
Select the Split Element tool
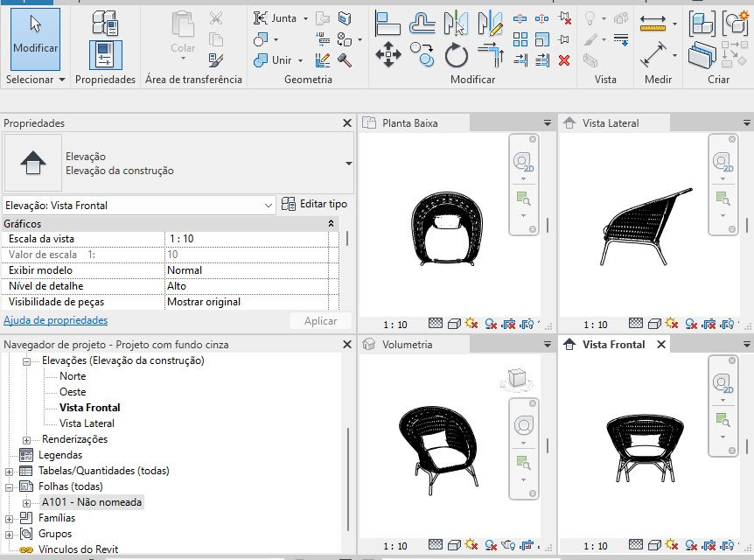coord(520,18)
